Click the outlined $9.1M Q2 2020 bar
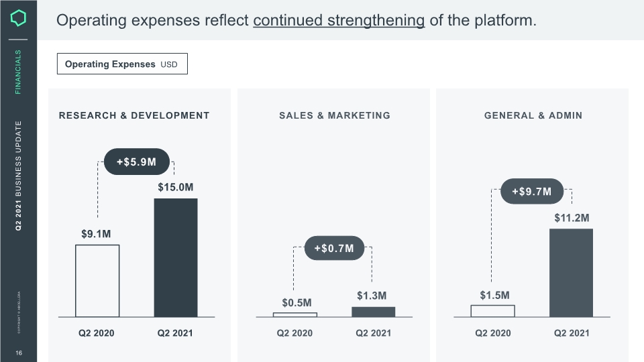This screenshot has height=362, width=644. tap(97, 281)
